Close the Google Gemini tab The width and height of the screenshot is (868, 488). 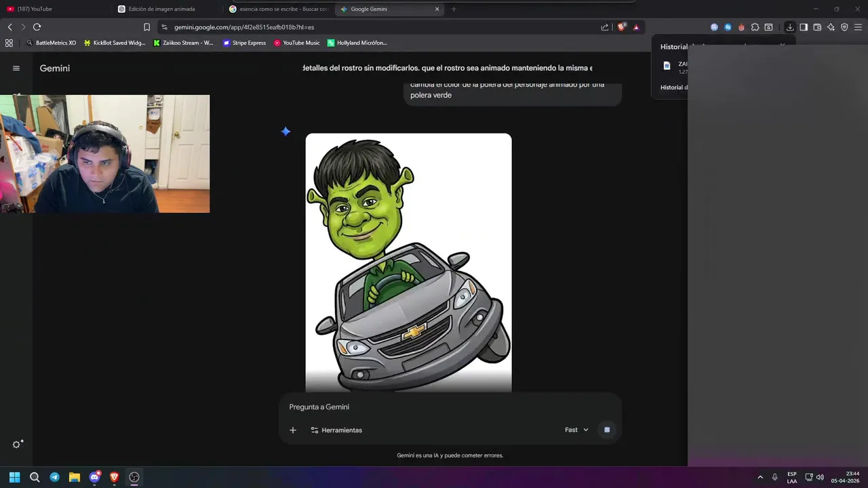(437, 9)
